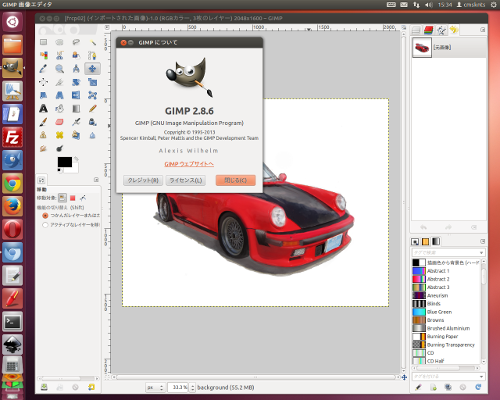Open the Tool Options tab configure menu
Viewport: 500px width, 400px height.
tap(96, 180)
